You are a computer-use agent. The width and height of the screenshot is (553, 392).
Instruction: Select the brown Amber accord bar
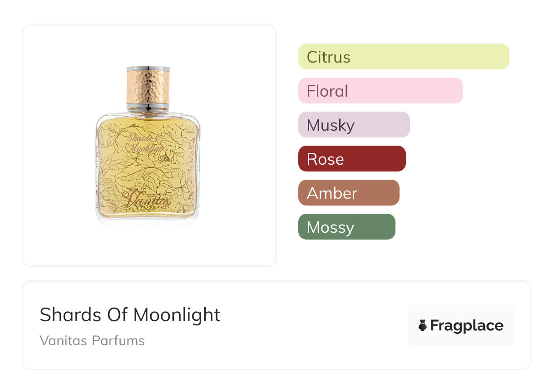(x=348, y=193)
